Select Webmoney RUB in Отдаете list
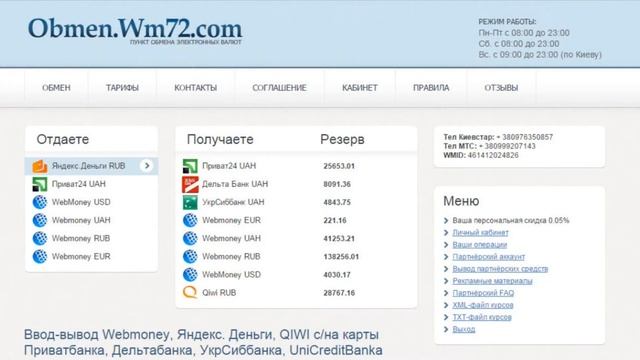 [x=91, y=238]
